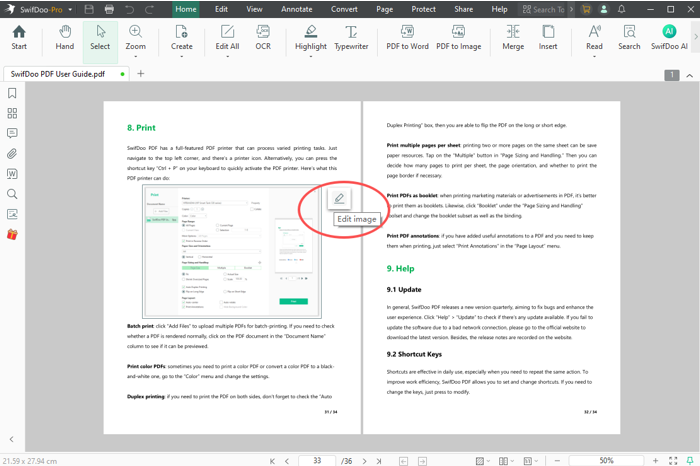Click the Undo arrow
The width and height of the screenshot is (700, 466).
click(x=129, y=9)
